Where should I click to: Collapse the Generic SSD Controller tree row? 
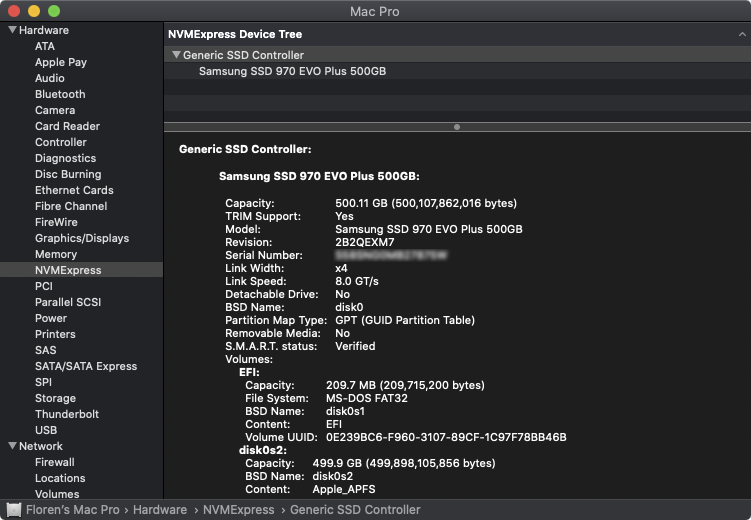coord(176,55)
